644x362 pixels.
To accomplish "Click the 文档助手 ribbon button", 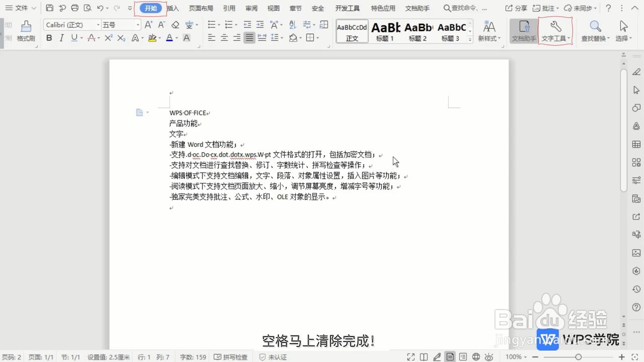I will (524, 31).
